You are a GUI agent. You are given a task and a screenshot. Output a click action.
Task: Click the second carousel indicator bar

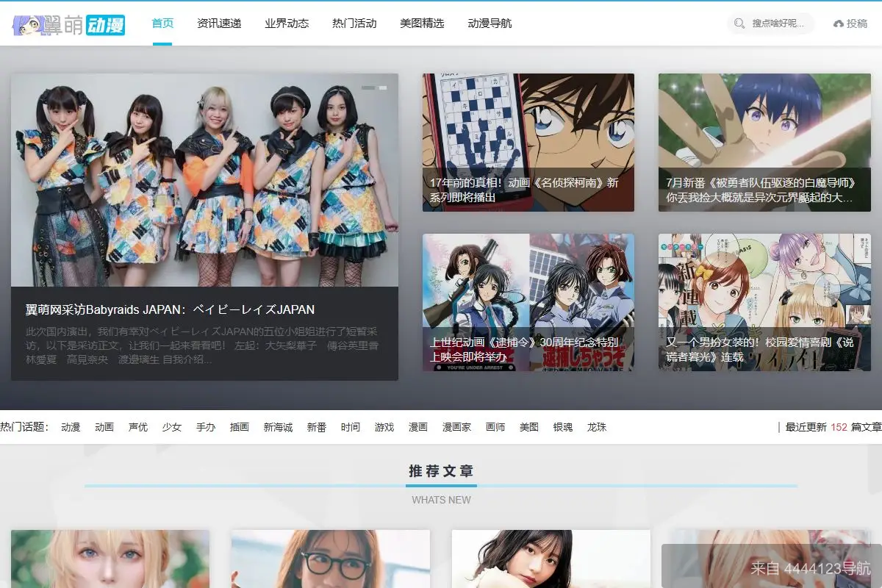[x=383, y=86]
